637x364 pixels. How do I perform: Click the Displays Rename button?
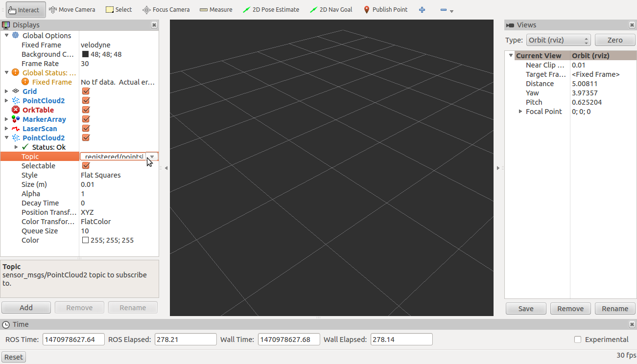coord(133,307)
